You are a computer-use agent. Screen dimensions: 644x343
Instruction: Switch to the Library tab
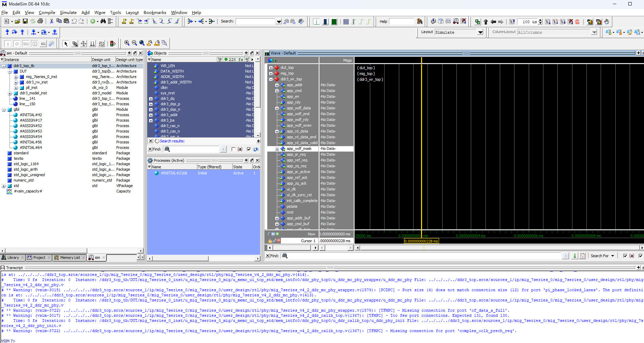tap(13, 258)
